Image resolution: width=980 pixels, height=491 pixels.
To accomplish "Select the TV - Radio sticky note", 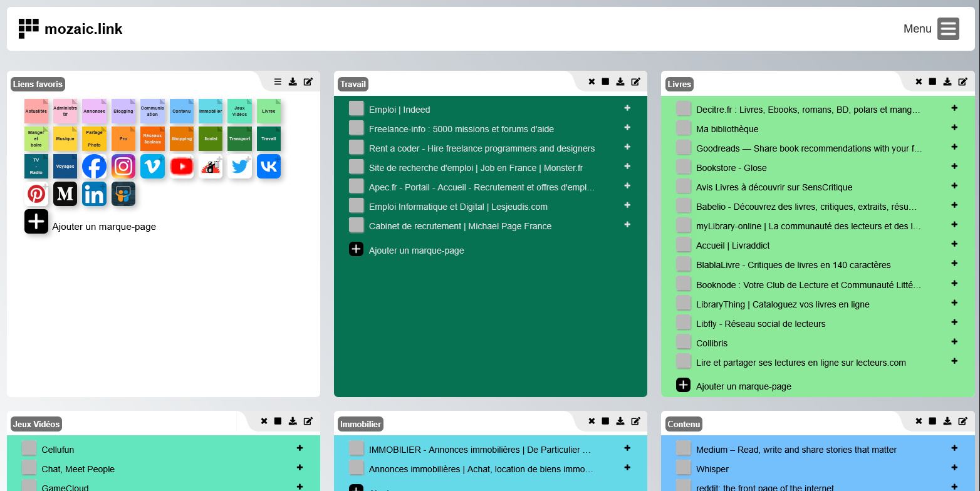I will point(36,167).
